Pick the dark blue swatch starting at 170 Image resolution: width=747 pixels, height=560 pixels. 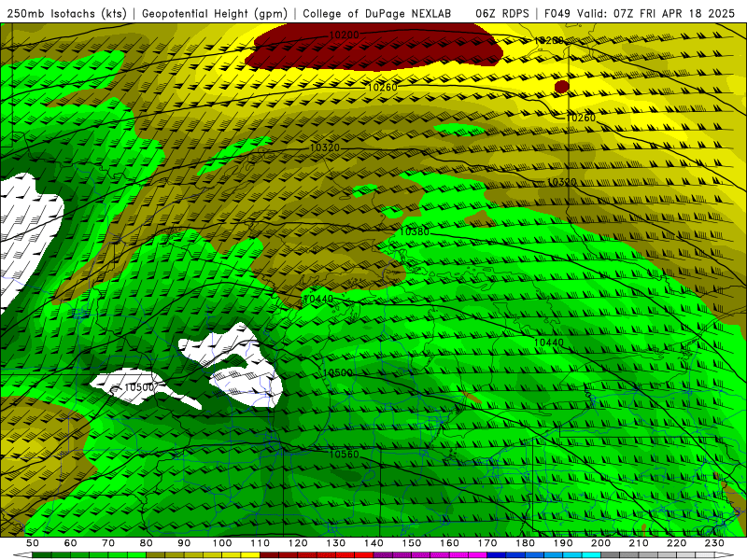coord(497,555)
